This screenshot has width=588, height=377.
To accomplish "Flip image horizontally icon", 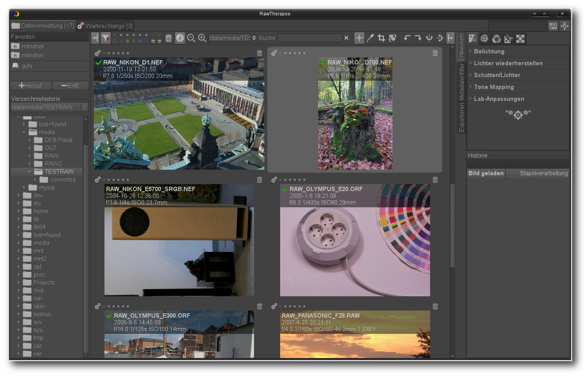I will (429, 38).
